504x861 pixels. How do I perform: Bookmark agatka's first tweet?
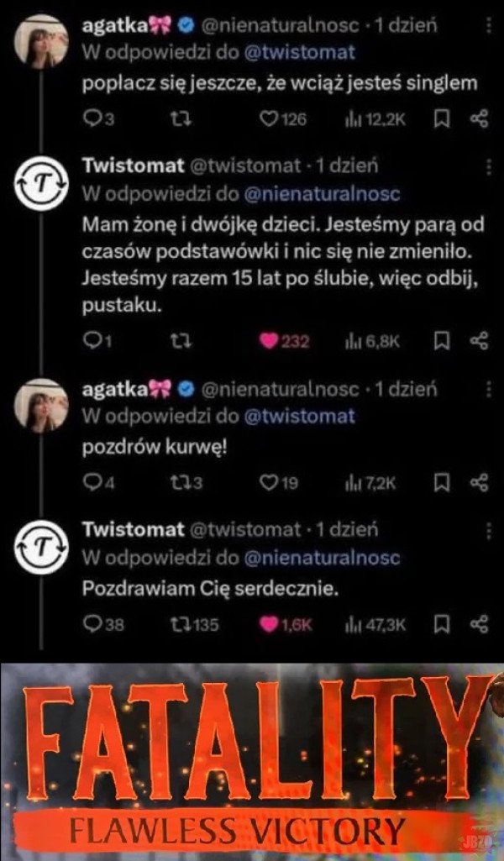[x=442, y=119]
